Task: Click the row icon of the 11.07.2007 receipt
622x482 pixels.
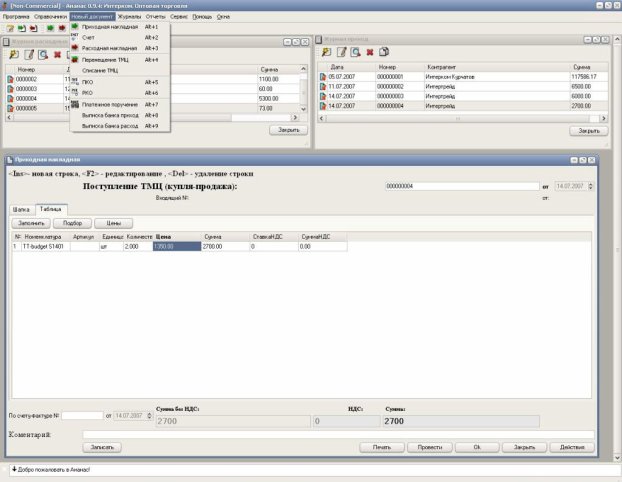Action: [x=323, y=86]
